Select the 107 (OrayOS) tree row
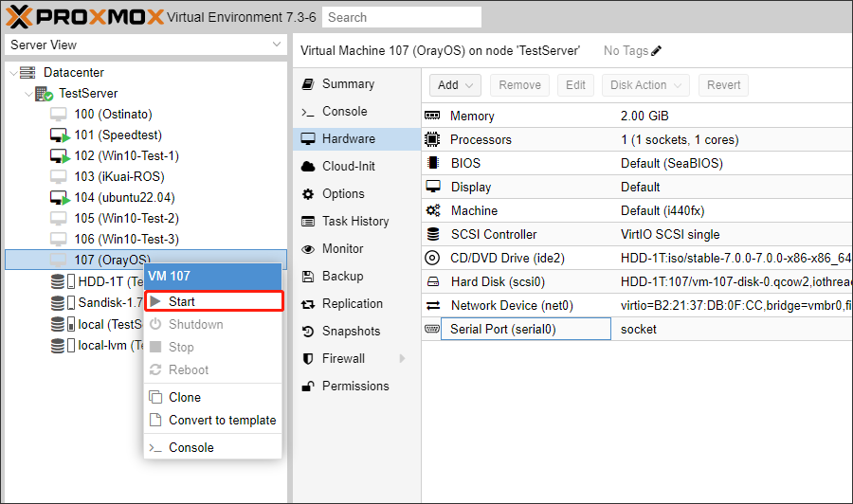Viewport: 853px width, 504px height. pyautogui.click(x=146, y=260)
